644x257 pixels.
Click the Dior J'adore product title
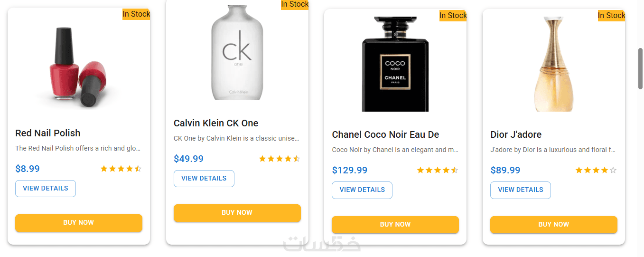click(x=516, y=135)
